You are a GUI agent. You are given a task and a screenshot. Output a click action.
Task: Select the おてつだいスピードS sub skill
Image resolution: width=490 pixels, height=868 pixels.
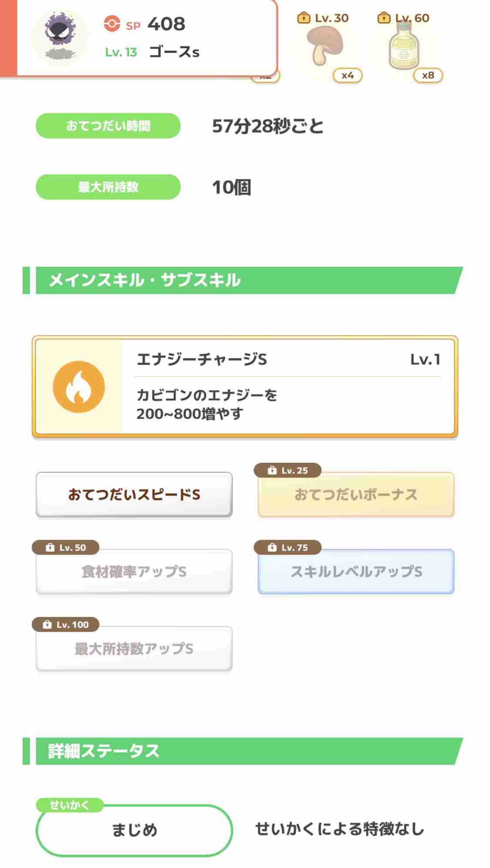(134, 495)
